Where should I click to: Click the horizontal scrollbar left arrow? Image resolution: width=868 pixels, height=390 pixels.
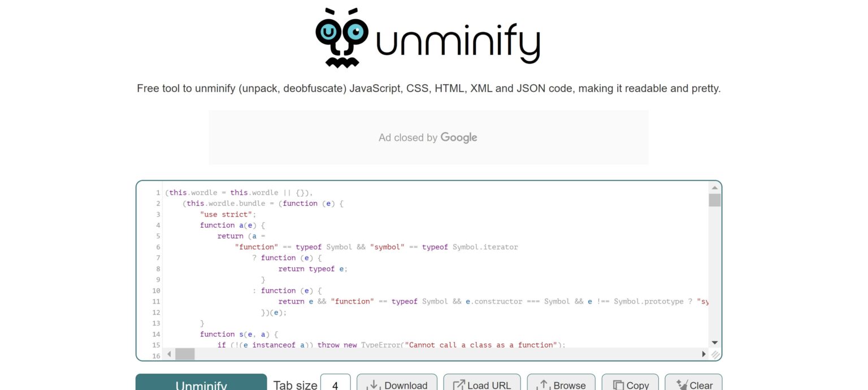(x=169, y=354)
